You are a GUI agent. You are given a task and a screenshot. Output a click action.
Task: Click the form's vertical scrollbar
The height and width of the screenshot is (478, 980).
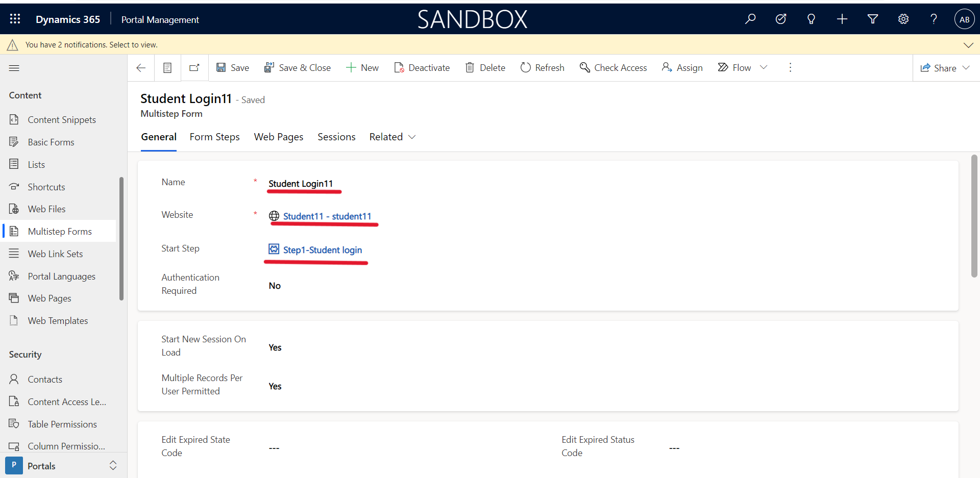974,216
